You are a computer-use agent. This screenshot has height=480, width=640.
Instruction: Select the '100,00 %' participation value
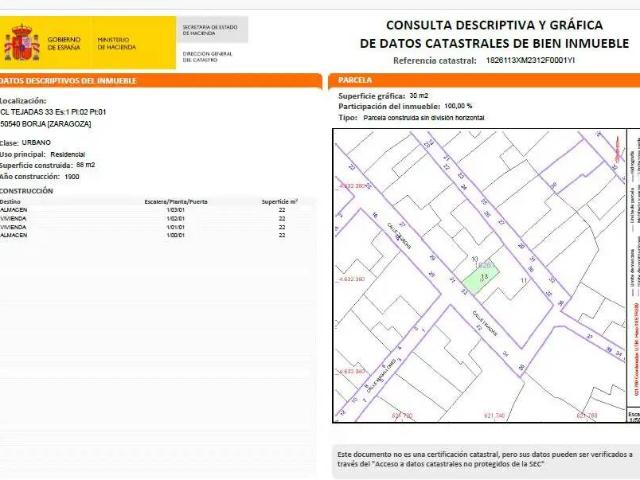(x=458, y=106)
